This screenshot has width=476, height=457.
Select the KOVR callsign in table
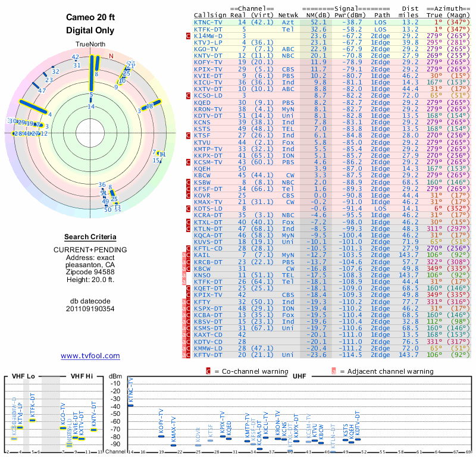tap(202, 196)
